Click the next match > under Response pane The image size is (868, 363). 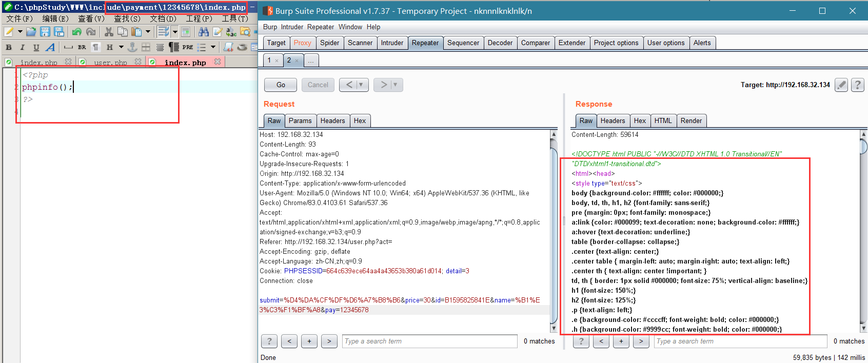(641, 341)
